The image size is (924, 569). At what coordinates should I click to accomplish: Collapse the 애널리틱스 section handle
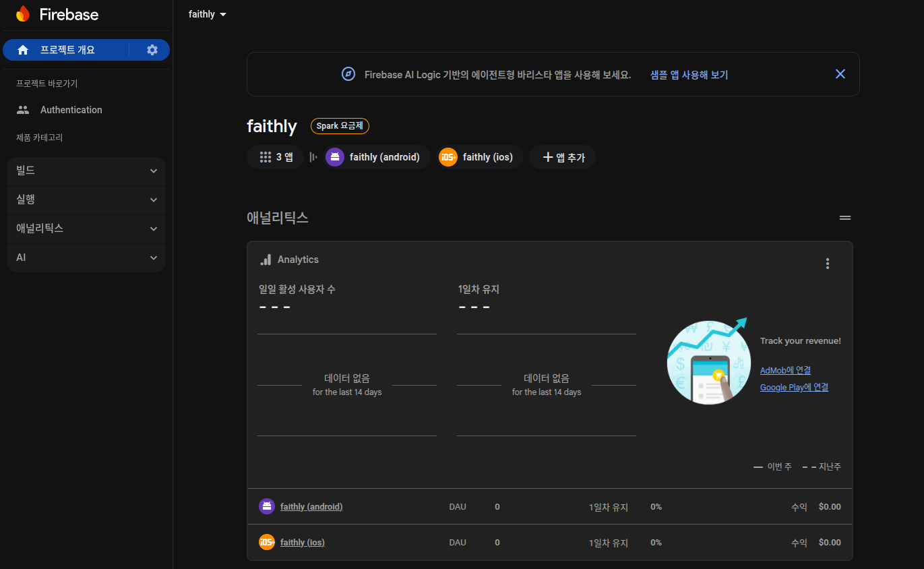click(x=845, y=218)
